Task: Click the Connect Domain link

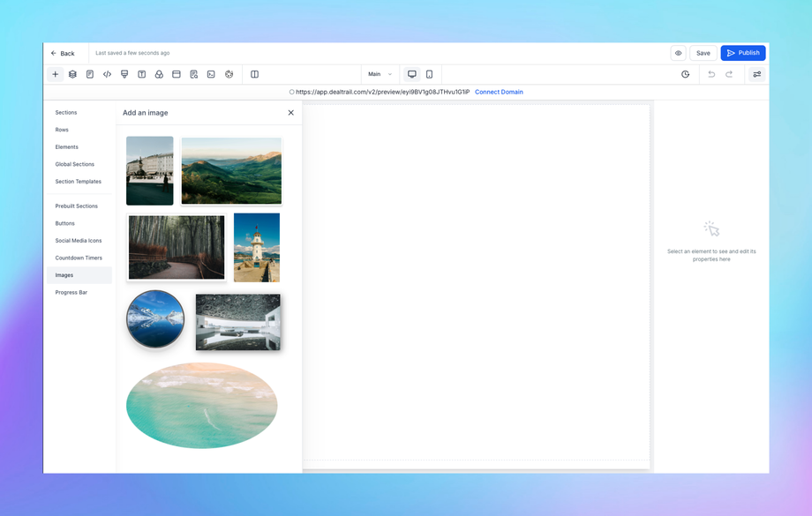Action: point(499,92)
